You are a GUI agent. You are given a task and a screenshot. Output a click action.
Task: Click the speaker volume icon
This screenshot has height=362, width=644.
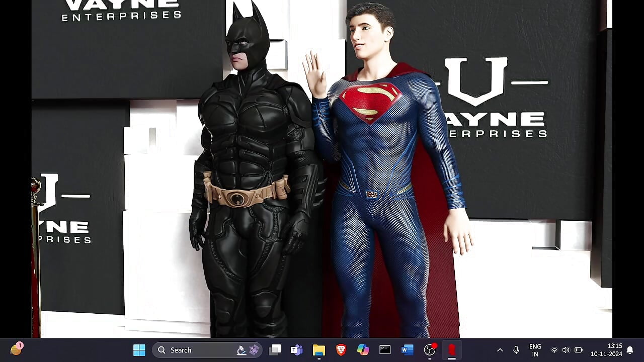pos(566,350)
